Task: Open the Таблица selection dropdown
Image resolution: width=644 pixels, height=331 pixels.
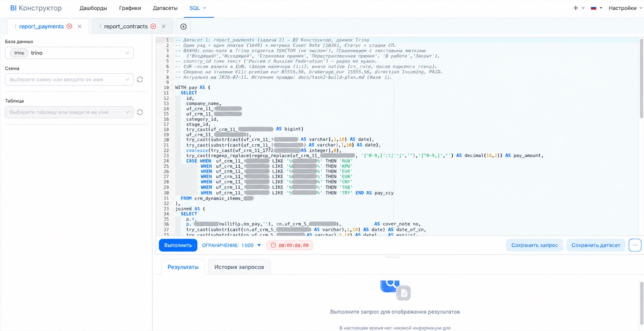Action: point(69,112)
